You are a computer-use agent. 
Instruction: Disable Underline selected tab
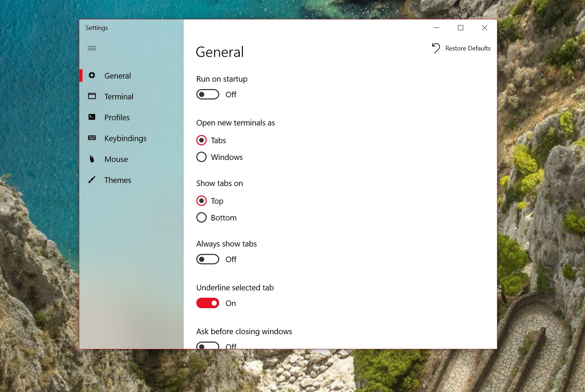pyautogui.click(x=207, y=303)
